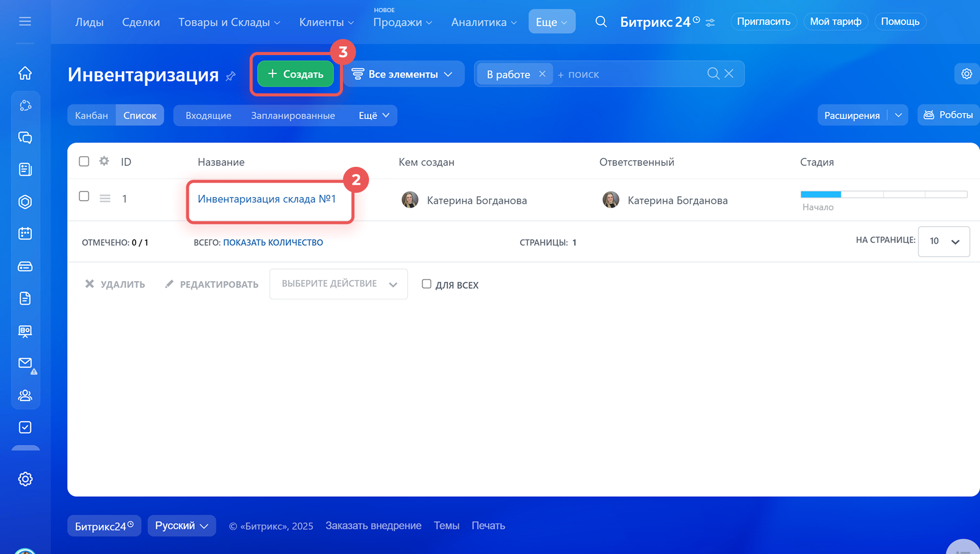Click the stage progress bar for row 1

tap(884, 194)
